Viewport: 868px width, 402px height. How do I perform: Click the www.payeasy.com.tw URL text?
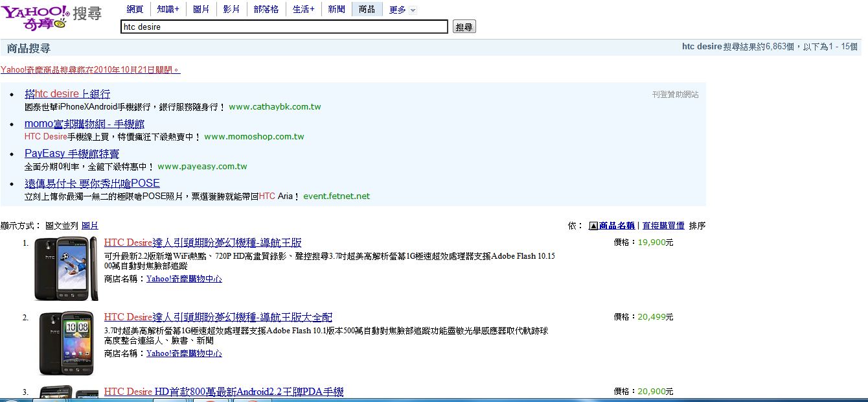tap(202, 167)
